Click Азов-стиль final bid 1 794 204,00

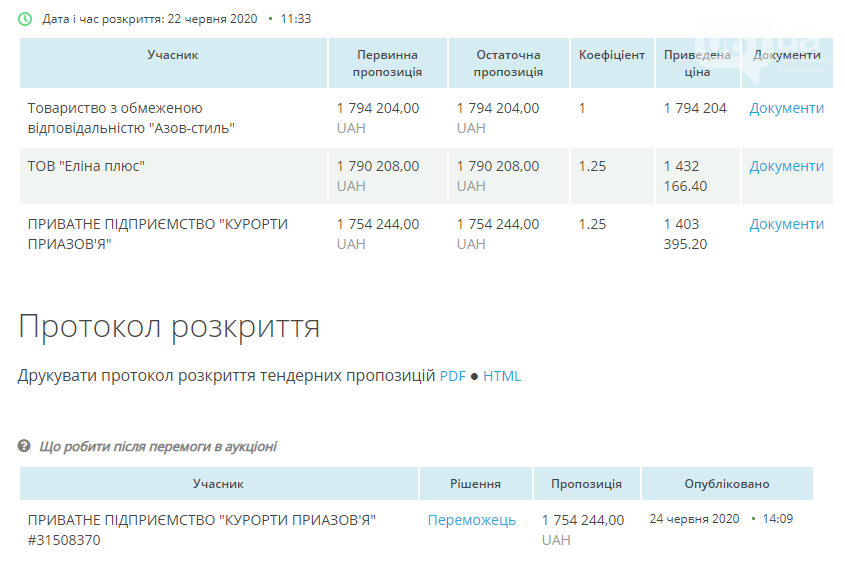[x=498, y=108]
